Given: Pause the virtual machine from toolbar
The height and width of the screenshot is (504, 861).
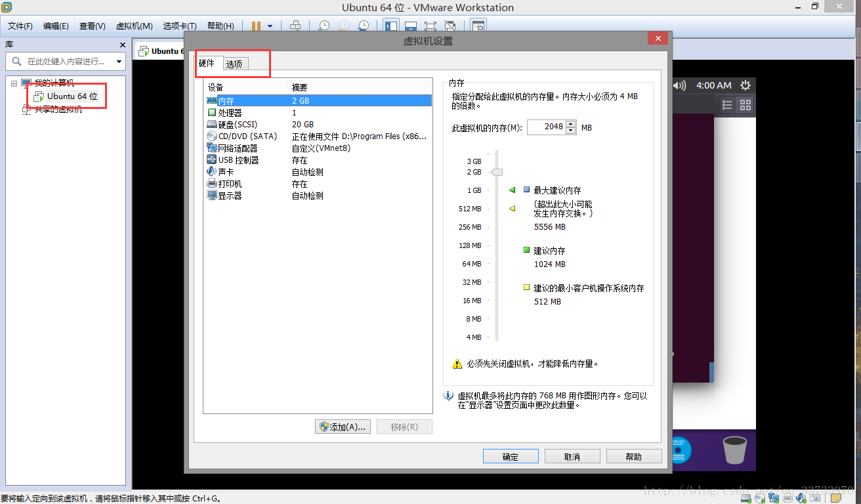Looking at the screenshot, I should (256, 26).
